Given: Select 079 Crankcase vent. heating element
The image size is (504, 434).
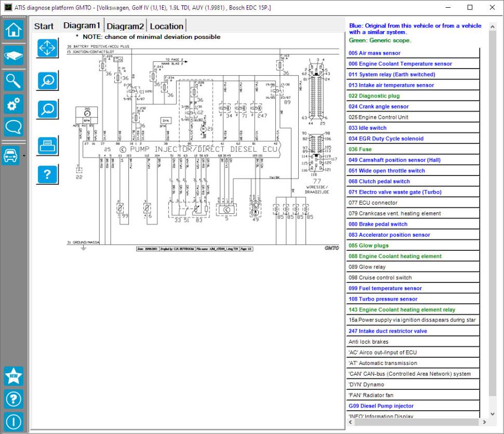Looking at the screenshot, I should [x=413, y=213].
